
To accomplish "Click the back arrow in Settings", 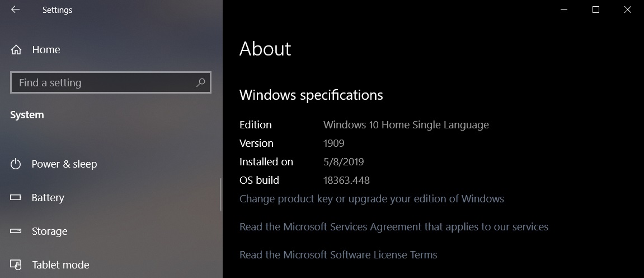I will tap(15, 10).
